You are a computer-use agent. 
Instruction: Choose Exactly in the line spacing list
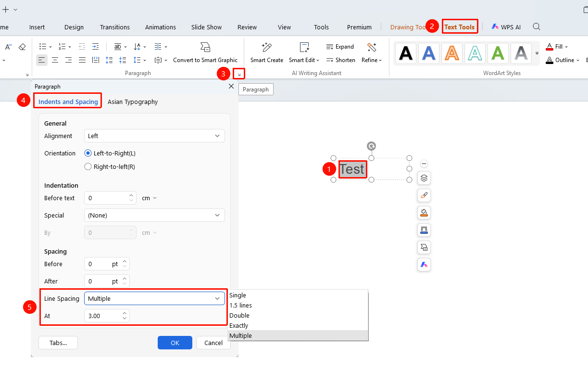coord(298,325)
